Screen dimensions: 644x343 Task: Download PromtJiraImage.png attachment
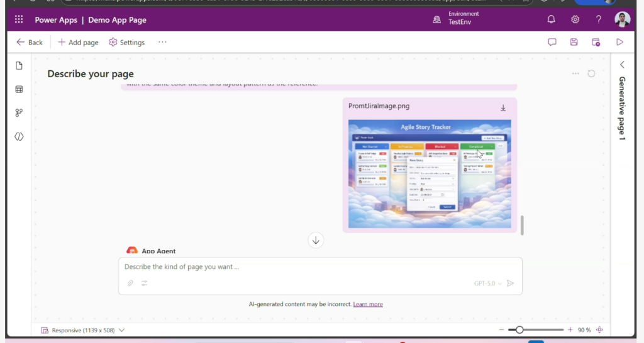click(503, 108)
